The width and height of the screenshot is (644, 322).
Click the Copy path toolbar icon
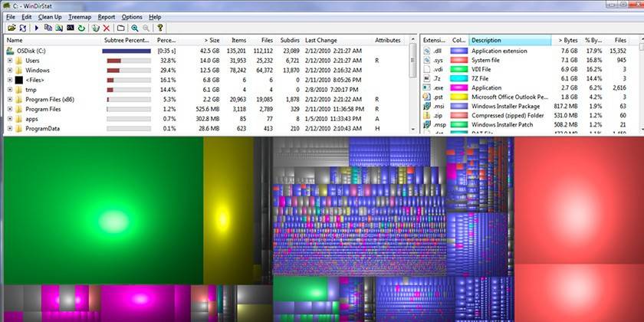click(48, 28)
